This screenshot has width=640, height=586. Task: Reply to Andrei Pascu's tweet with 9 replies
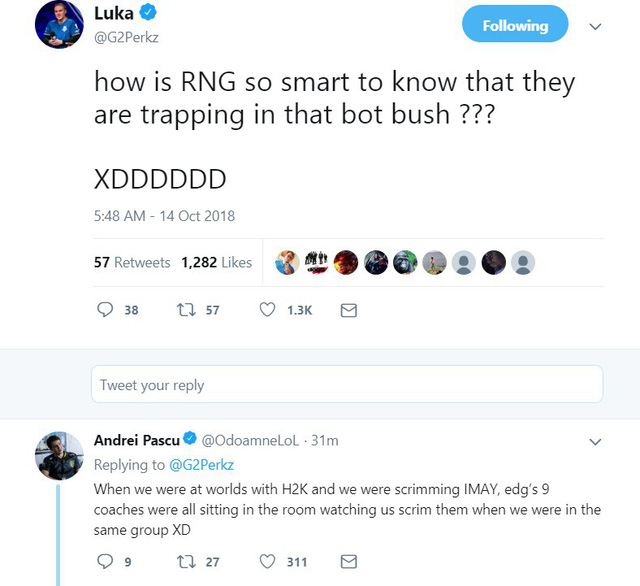(x=105, y=562)
